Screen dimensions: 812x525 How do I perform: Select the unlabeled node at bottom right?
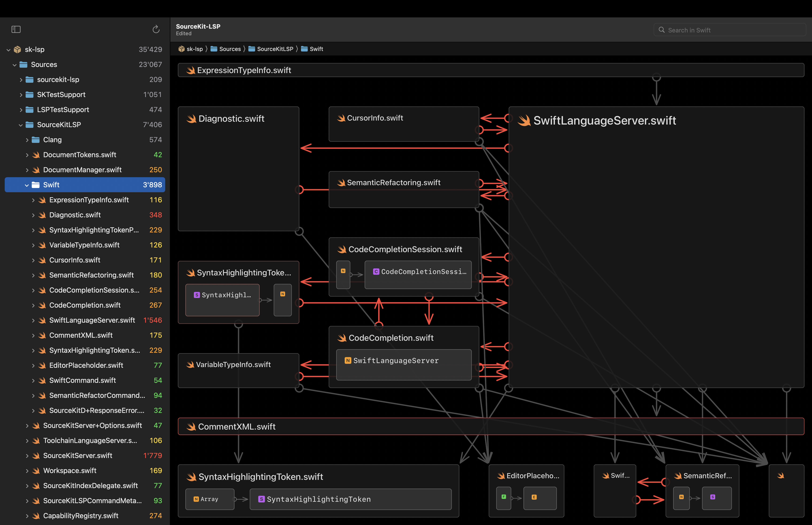(786, 490)
